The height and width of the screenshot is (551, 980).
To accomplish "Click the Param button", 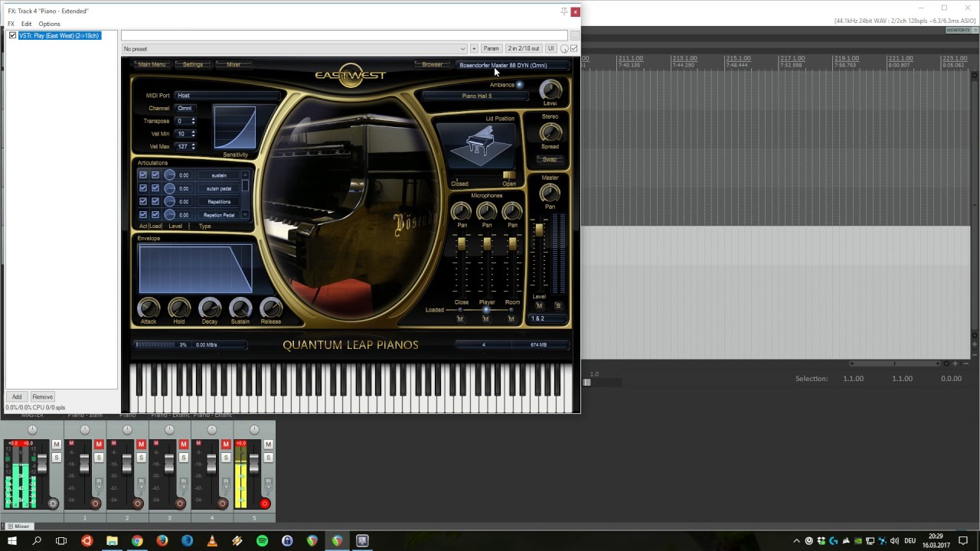I will [491, 49].
